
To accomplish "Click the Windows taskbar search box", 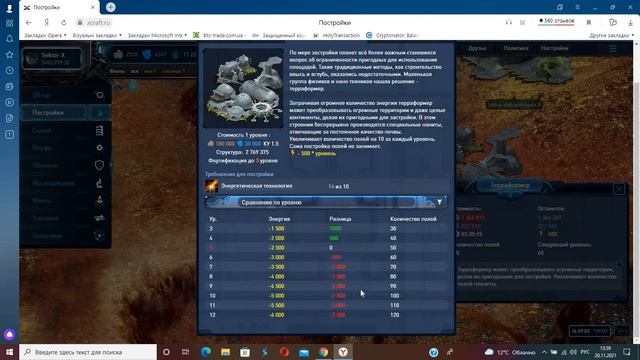I will (88, 352).
